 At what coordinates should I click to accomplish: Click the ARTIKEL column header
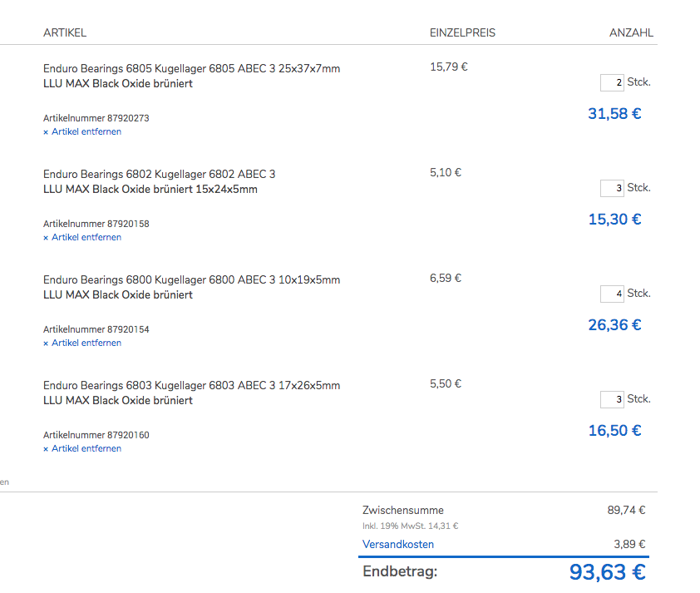(x=65, y=32)
